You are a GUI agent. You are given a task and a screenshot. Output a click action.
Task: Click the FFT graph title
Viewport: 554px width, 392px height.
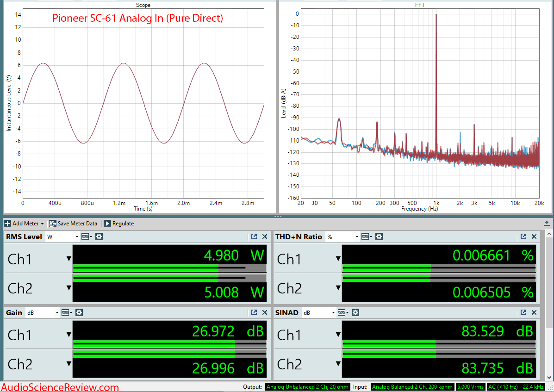420,5
